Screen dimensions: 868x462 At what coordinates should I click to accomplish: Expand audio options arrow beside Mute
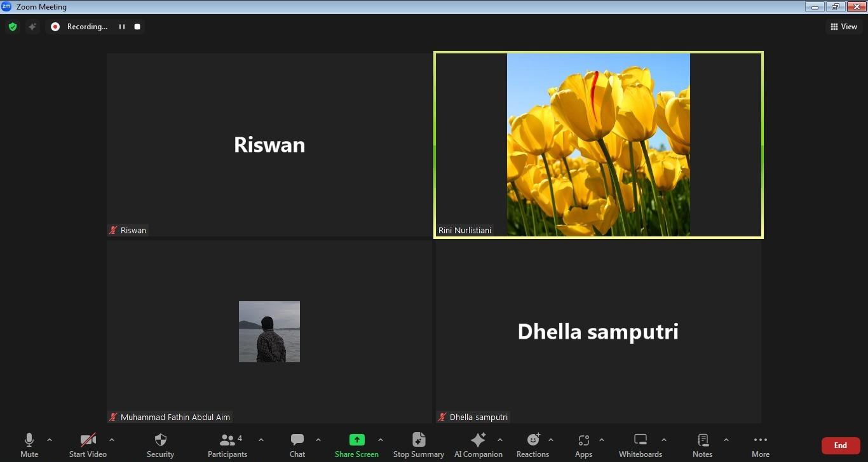click(x=50, y=440)
